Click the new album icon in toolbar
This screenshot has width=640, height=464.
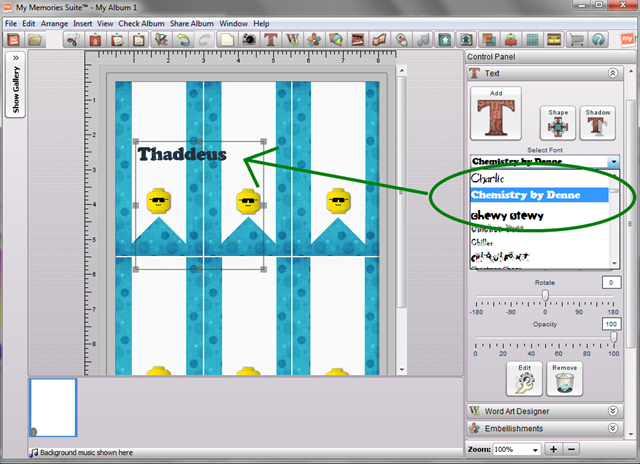[13, 40]
